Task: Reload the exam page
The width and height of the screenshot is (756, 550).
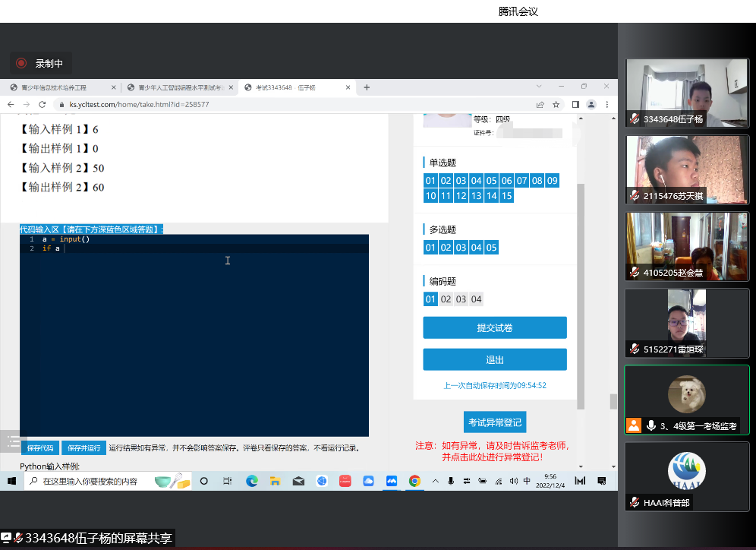Action: 43,104
